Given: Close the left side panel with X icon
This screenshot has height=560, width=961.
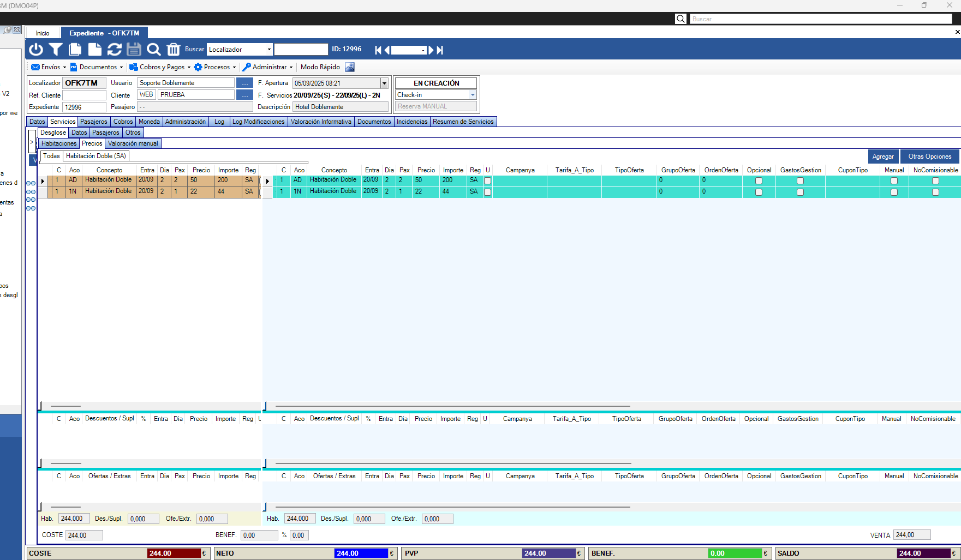Looking at the screenshot, I should pyautogui.click(x=17, y=30).
